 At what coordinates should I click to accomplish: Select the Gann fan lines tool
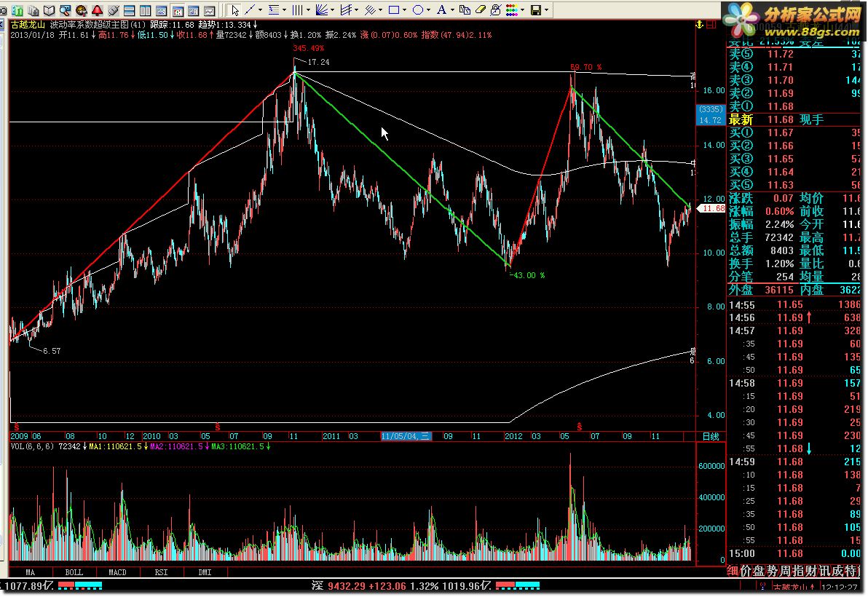[322, 10]
